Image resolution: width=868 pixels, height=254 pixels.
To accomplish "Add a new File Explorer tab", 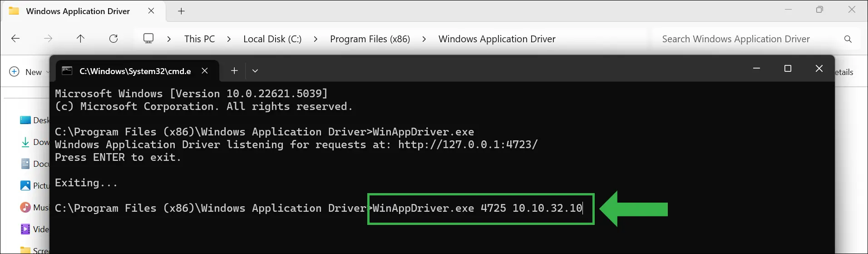I will coord(181,11).
